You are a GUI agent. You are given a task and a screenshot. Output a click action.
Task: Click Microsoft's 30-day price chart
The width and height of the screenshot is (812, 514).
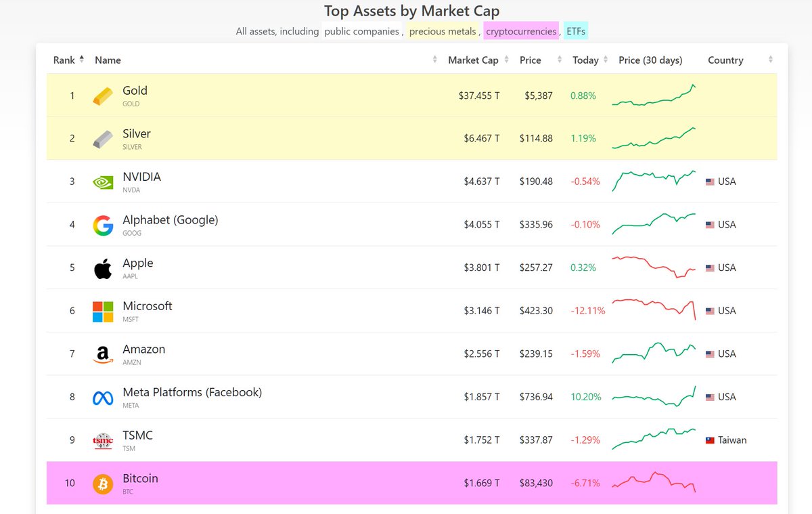point(653,310)
